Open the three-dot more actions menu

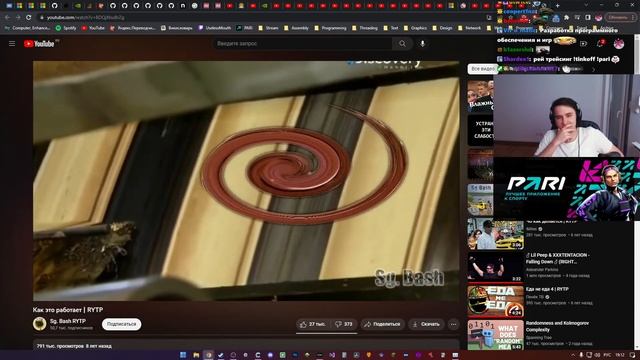[x=453, y=324]
